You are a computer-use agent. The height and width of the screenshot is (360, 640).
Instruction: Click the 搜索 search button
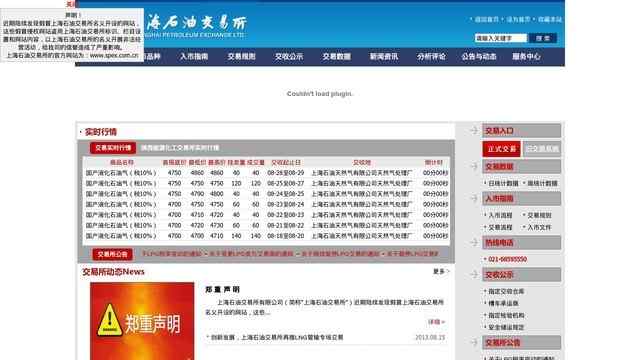click(542, 38)
